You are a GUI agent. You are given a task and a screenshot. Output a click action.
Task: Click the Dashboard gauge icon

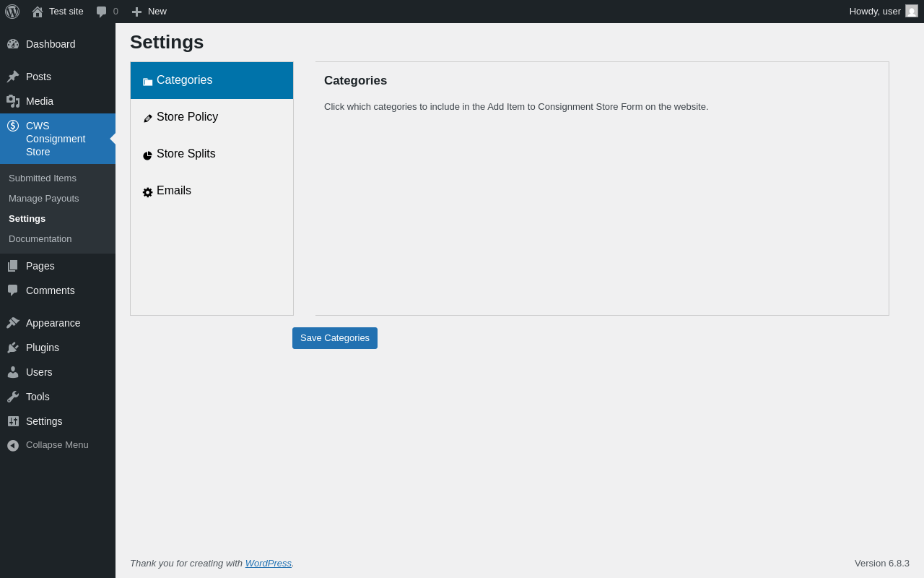[13, 44]
